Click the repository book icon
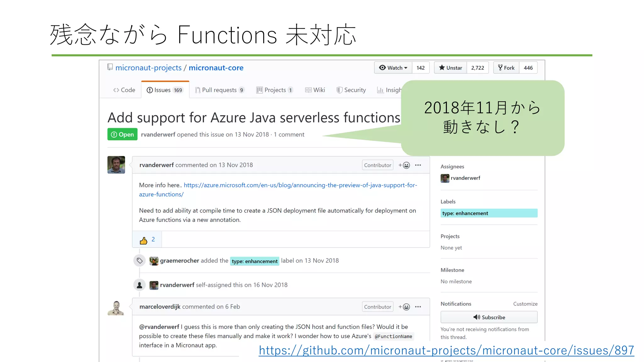The height and width of the screenshot is (362, 644). click(x=110, y=67)
